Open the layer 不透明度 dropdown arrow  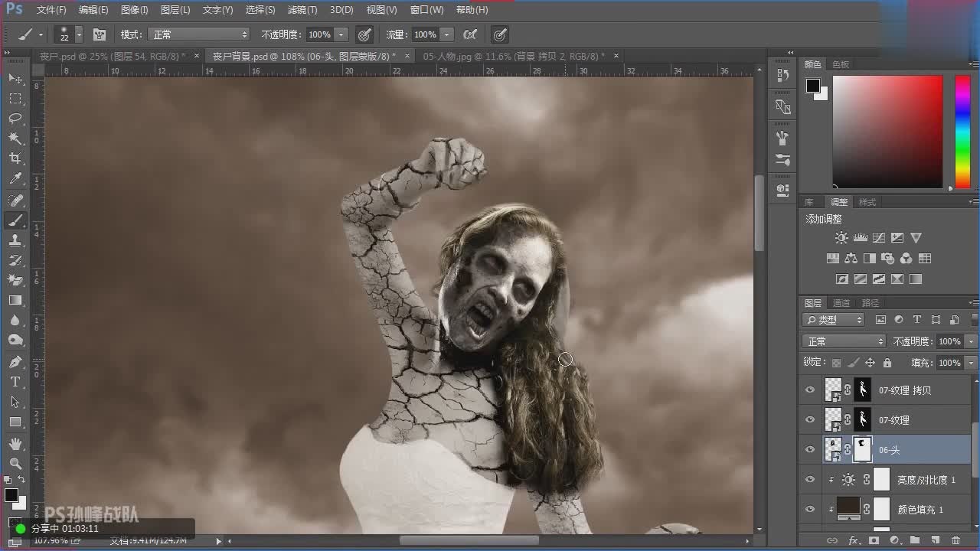[972, 341]
